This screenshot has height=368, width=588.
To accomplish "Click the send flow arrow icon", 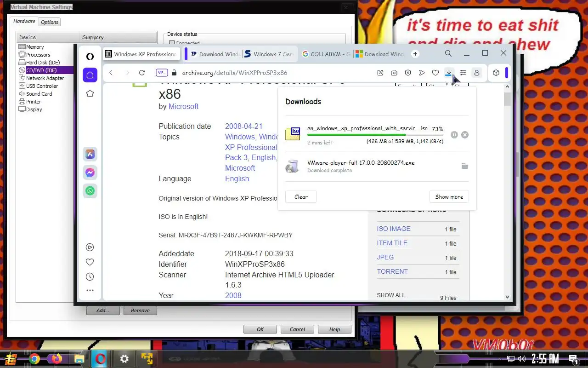I will 422,73.
